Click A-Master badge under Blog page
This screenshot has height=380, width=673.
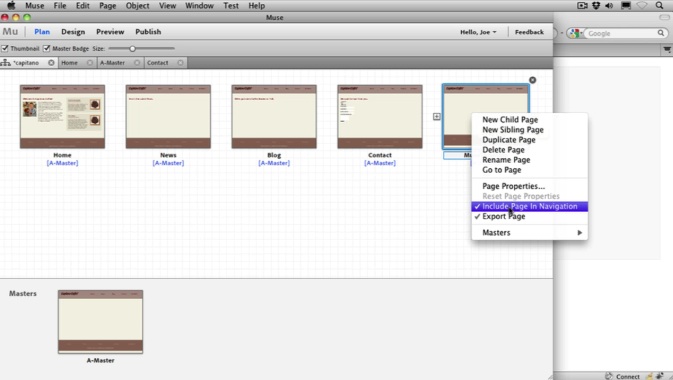click(274, 163)
